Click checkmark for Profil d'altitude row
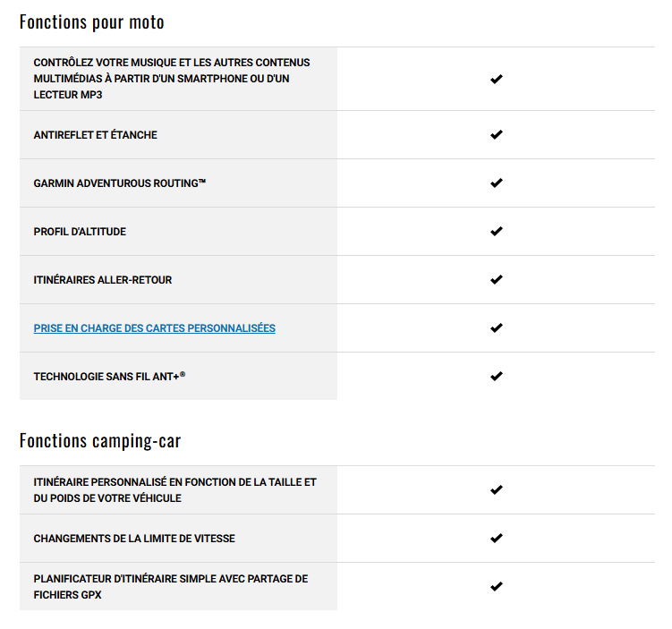Screen dimensions: 672x629 coord(497,232)
